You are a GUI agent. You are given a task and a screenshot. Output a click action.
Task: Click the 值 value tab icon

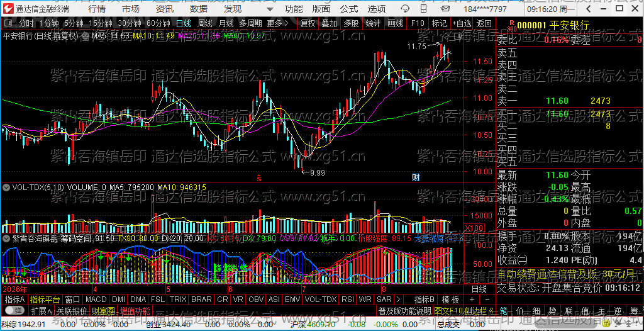click(x=585, y=310)
